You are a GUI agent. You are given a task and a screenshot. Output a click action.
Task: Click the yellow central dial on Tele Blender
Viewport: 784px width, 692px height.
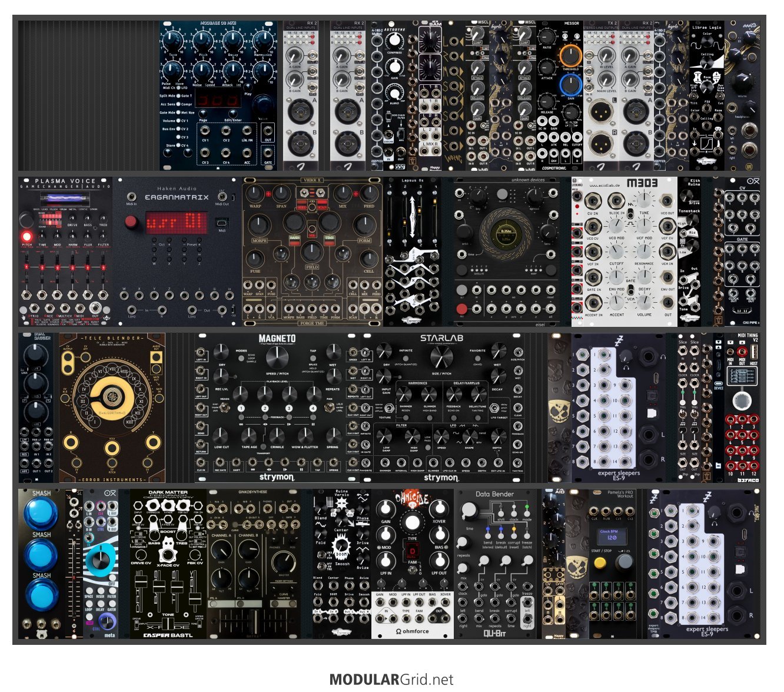coord(112,399)
